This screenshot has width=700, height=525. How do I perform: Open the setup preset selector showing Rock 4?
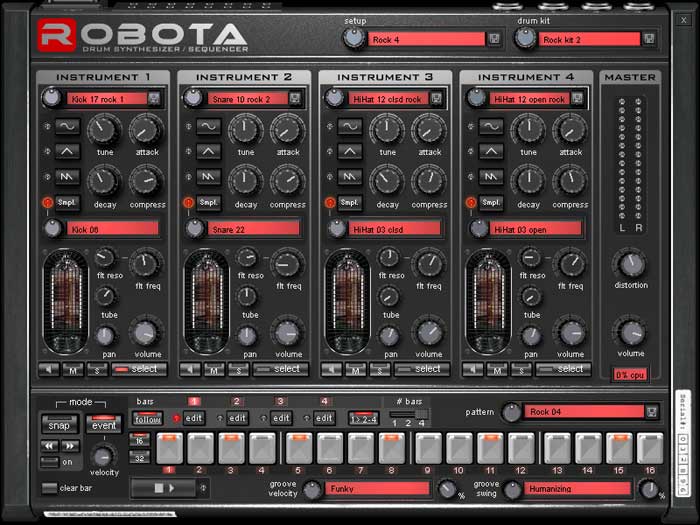pyautogui.click(x=426, y=40)
